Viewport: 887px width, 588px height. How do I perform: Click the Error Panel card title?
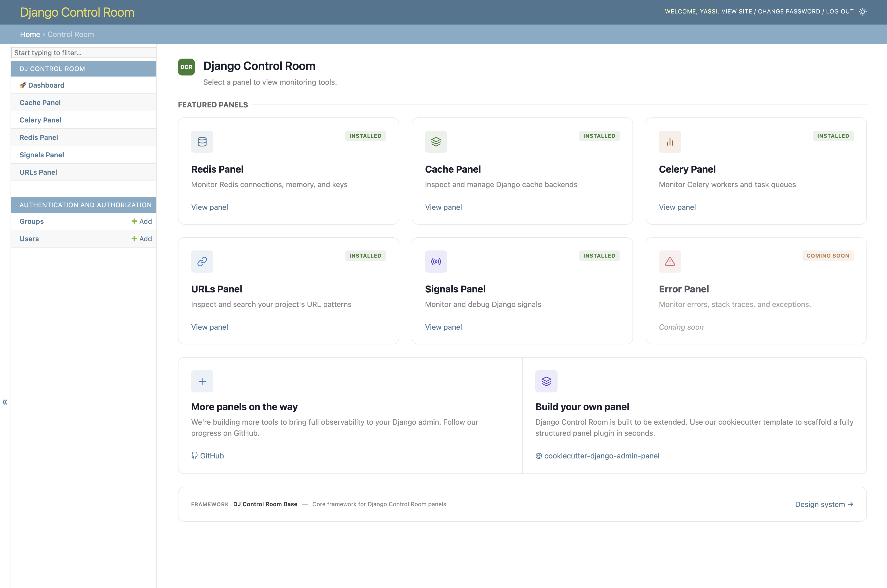click(x=684, y=289)
